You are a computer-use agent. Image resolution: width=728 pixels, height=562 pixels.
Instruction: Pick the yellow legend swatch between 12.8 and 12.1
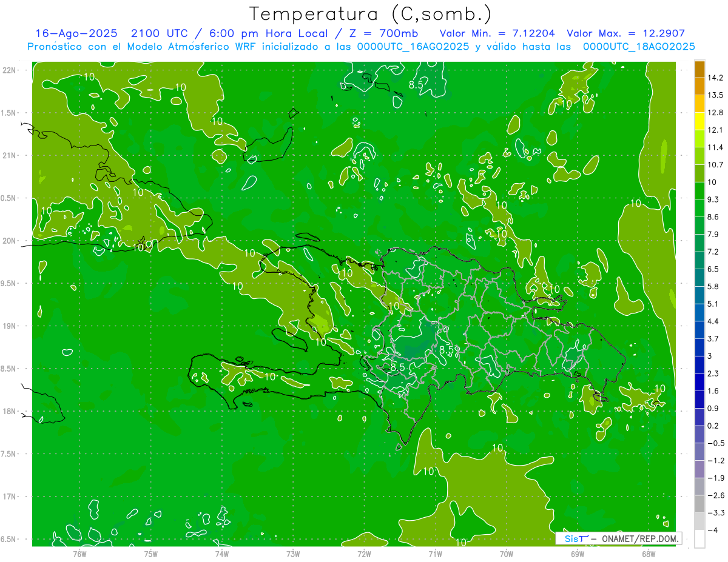(x=699, y=121)
